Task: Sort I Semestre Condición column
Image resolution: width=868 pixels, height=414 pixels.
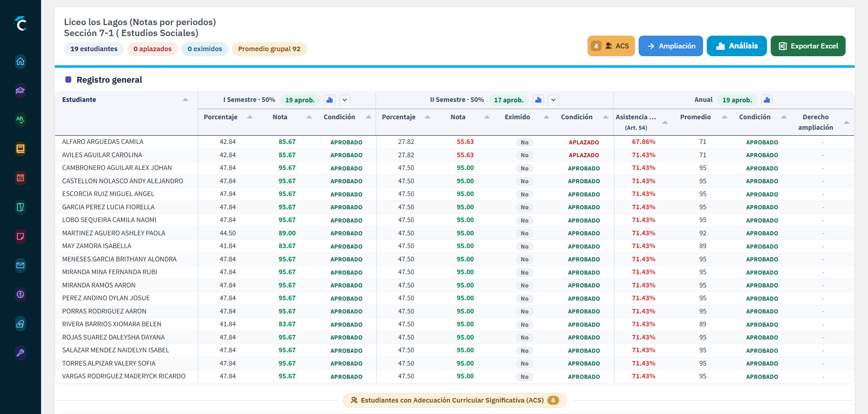Action: 369,117
